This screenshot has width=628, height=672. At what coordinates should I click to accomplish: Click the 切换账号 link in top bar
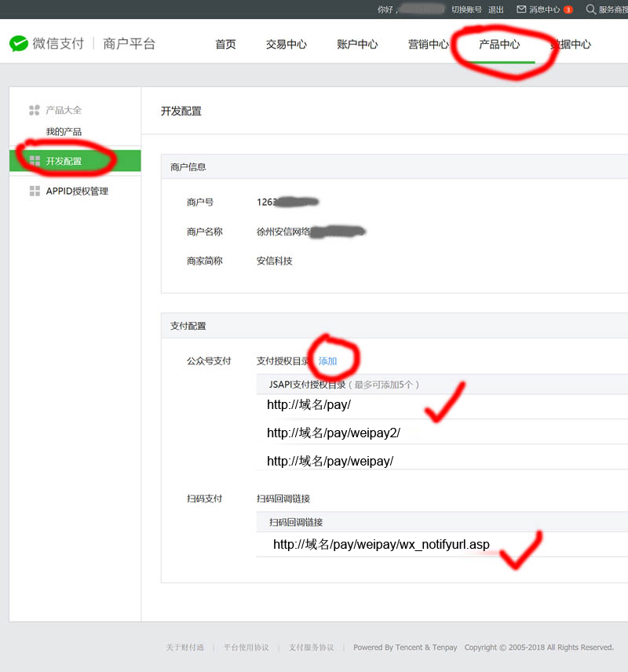[x=466, y=9]
